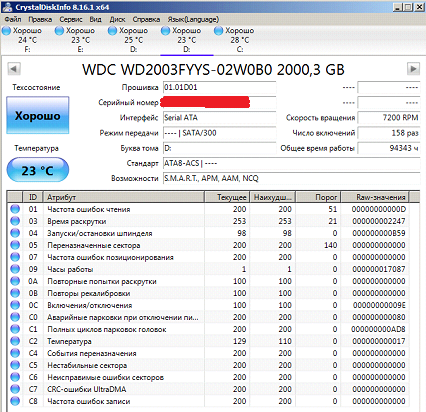Click the Текущее column header
The height and width of the screenshot is (412, 426).
point(227,197)
